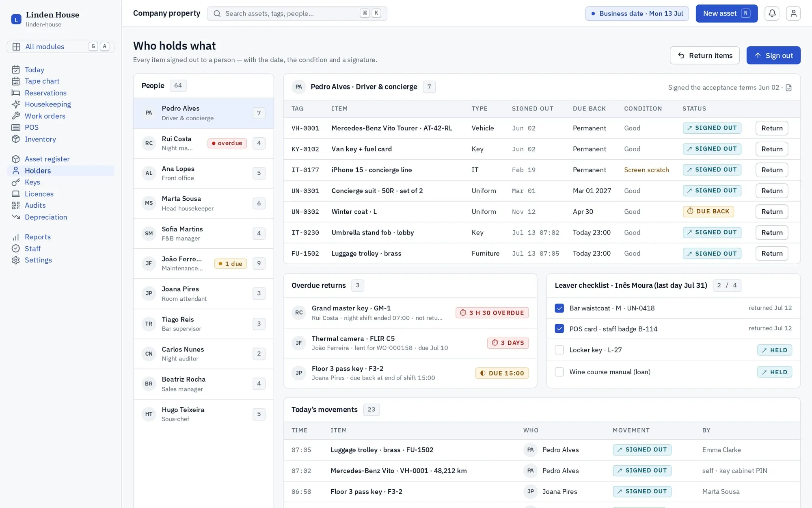Click the Return items button
Image resolution: width=812 pixels, height=508 pixels.
[x=704, y=55]
